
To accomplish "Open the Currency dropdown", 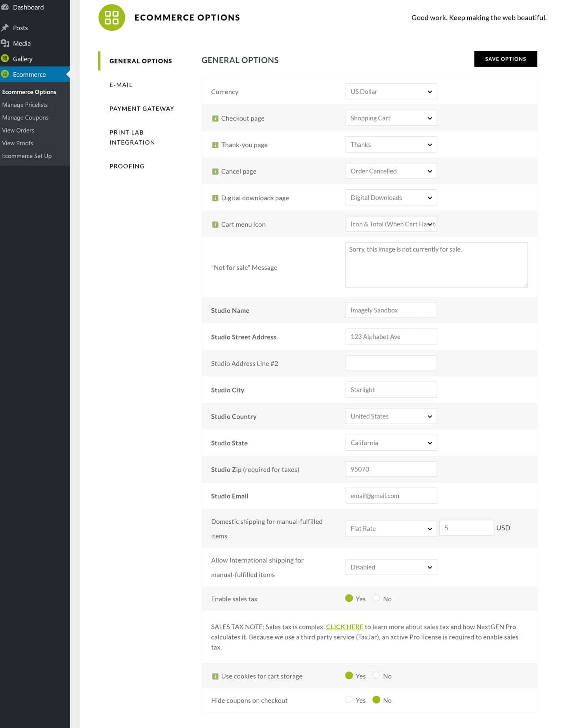I will coord(391,91).
